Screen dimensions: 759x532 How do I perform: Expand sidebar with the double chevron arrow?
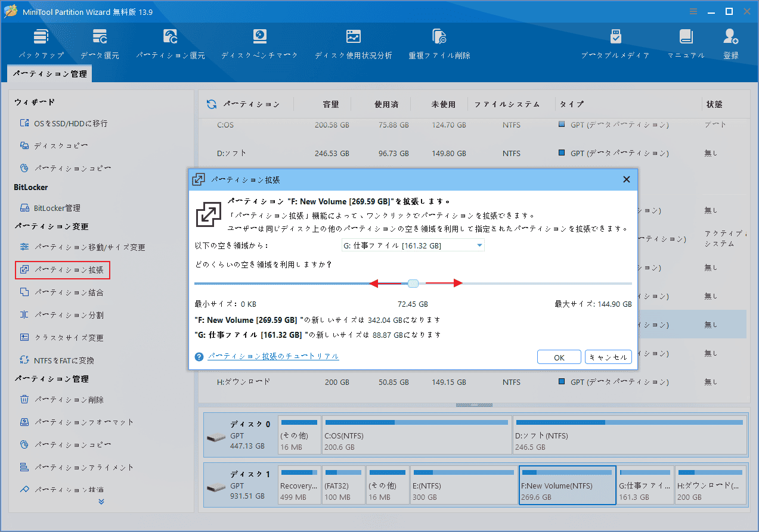coord(101,502)
